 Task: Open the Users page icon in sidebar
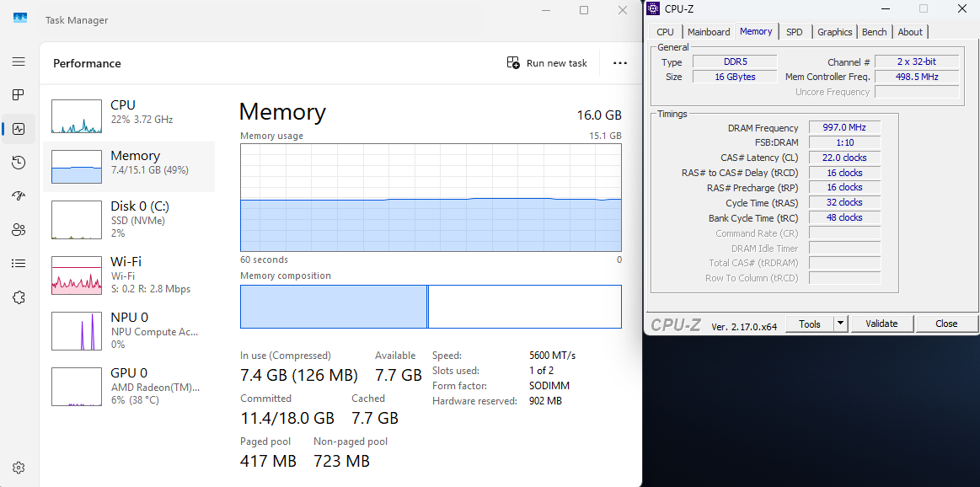point(19,230)
